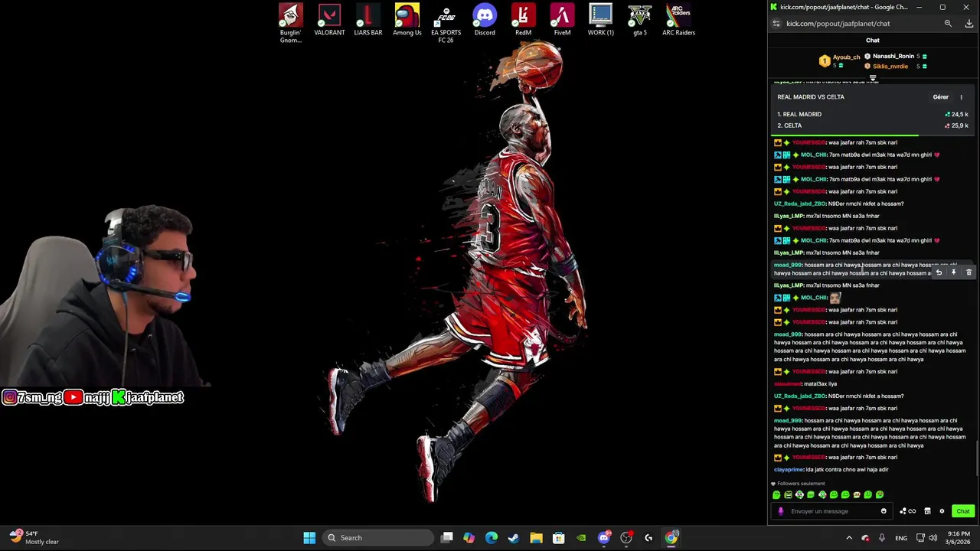Open the poll three-dot options menu

961,97
